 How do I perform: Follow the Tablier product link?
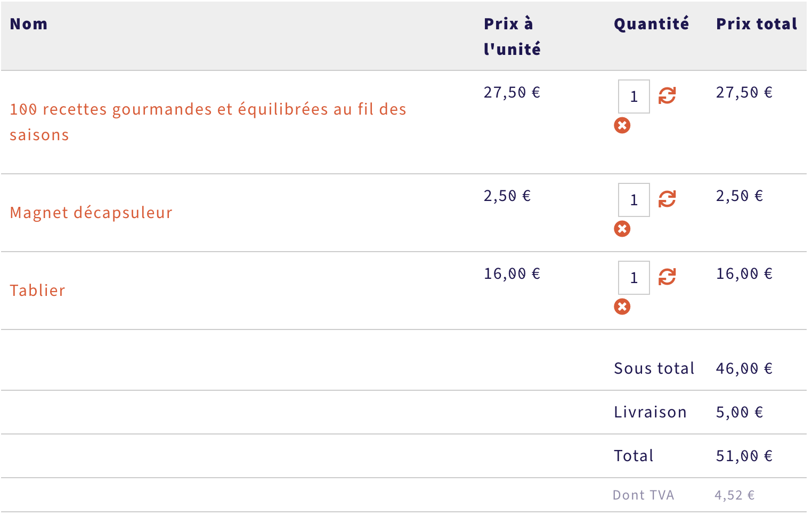pos(37,291)
